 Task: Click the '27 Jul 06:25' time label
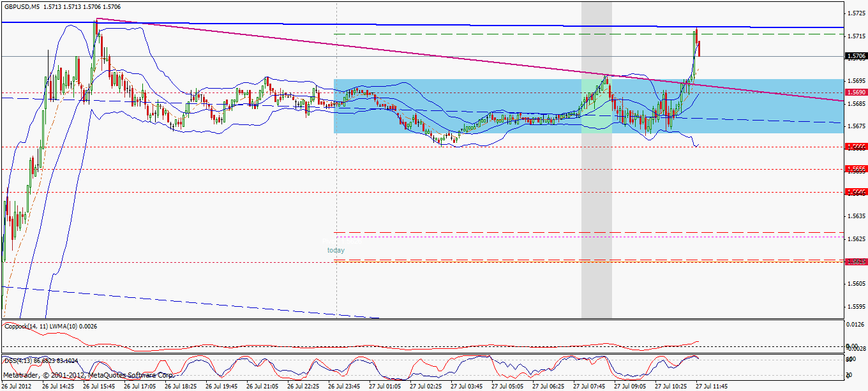(548, 387)
